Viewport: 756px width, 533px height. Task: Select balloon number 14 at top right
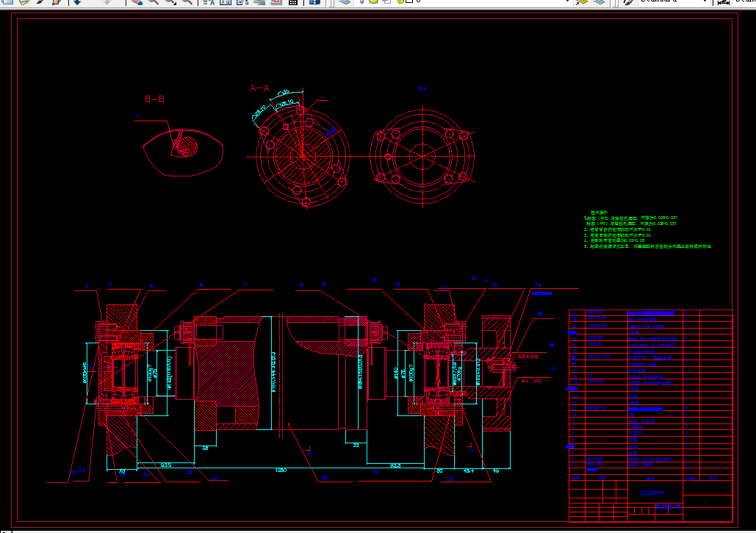tap(538, 285)
